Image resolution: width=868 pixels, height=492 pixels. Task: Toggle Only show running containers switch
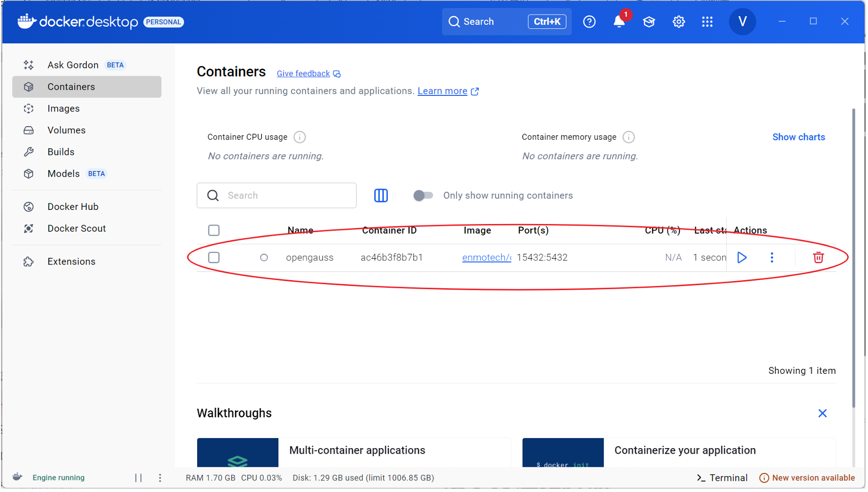click(423, 196)
